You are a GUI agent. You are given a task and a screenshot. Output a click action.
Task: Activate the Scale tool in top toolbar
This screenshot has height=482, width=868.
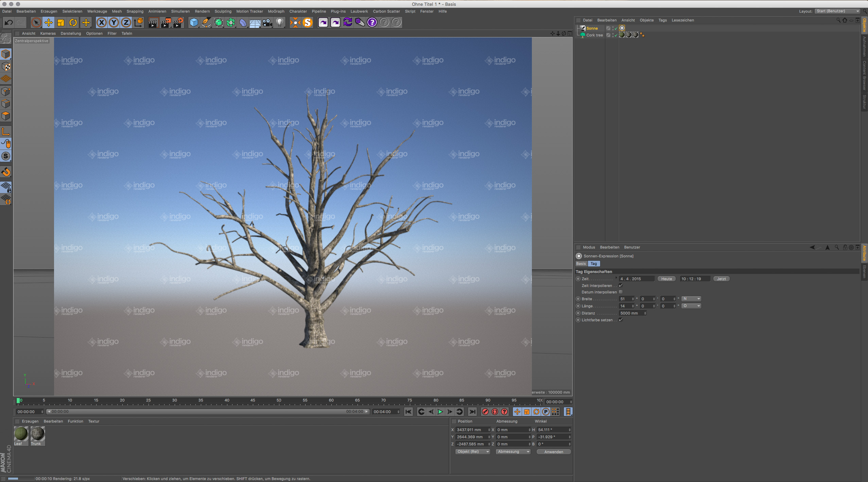click(x=61, y=22)
